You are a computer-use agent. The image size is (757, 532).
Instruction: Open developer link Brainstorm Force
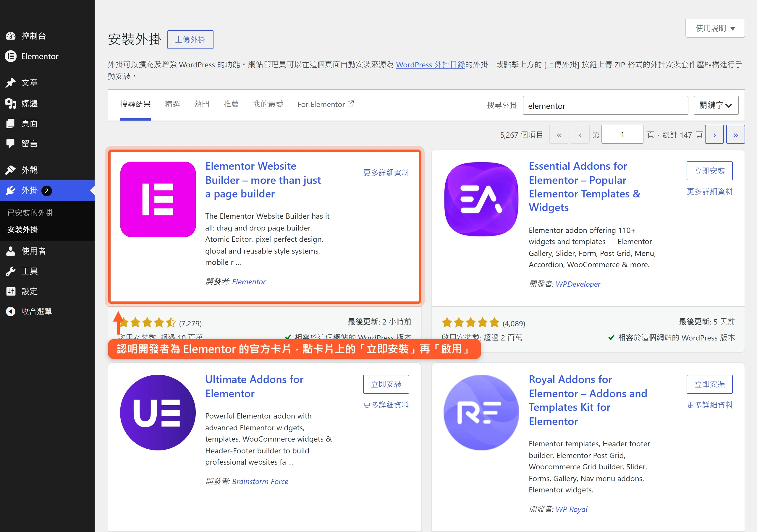click(260, 481)
